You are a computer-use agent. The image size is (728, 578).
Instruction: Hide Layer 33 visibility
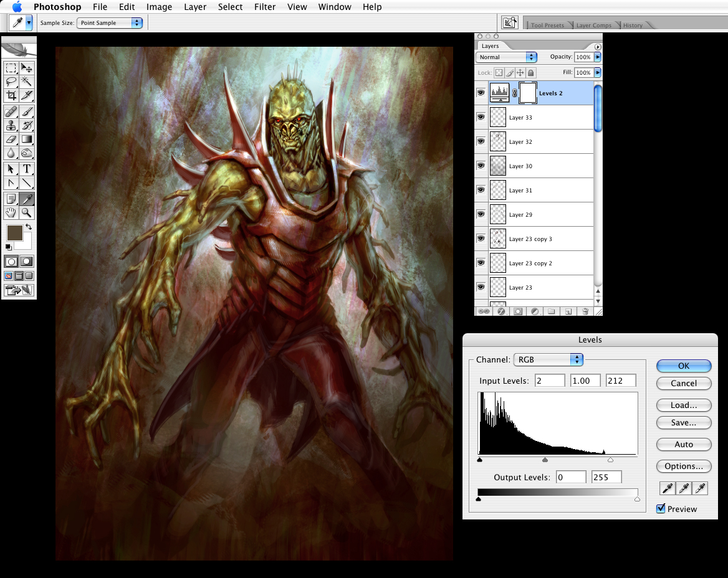coord(481,117)
